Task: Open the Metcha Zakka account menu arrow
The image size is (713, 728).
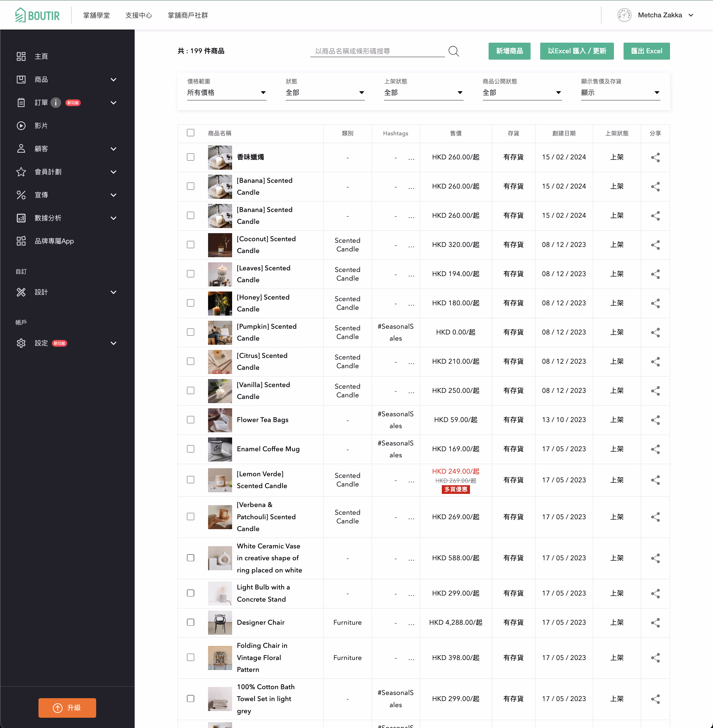Action: click(691, 15)
